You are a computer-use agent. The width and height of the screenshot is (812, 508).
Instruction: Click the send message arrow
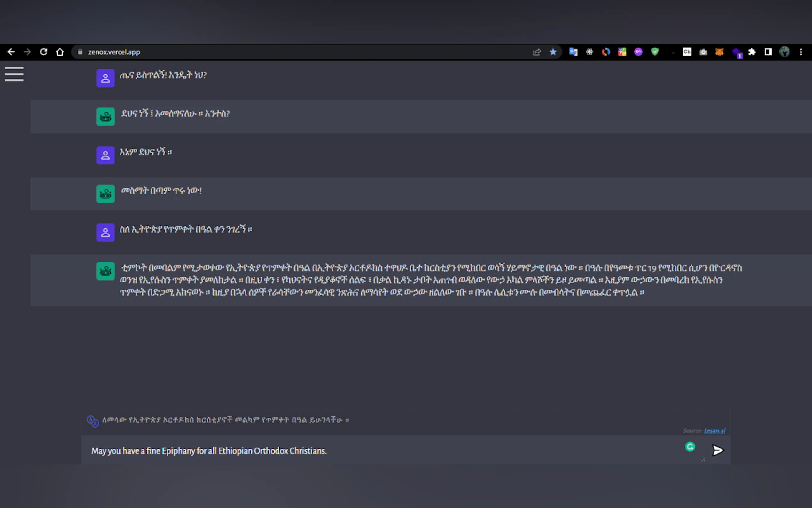click(x=718, y=450)
